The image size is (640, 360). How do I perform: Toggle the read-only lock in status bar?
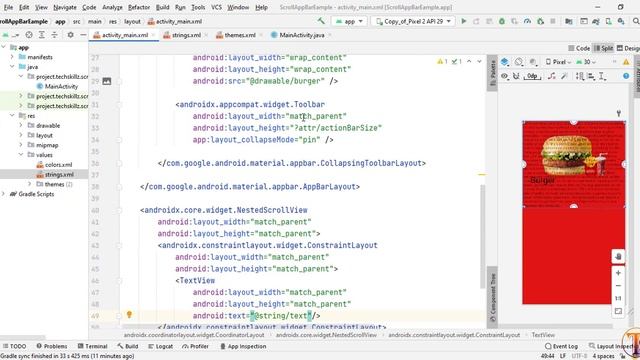[623, 356]
